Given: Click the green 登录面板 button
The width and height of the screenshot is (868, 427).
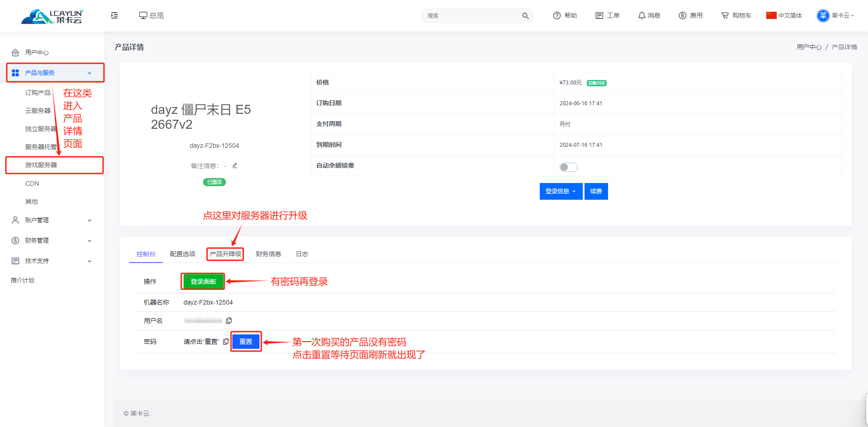Looking at the screenshot, I should [203, 282].
